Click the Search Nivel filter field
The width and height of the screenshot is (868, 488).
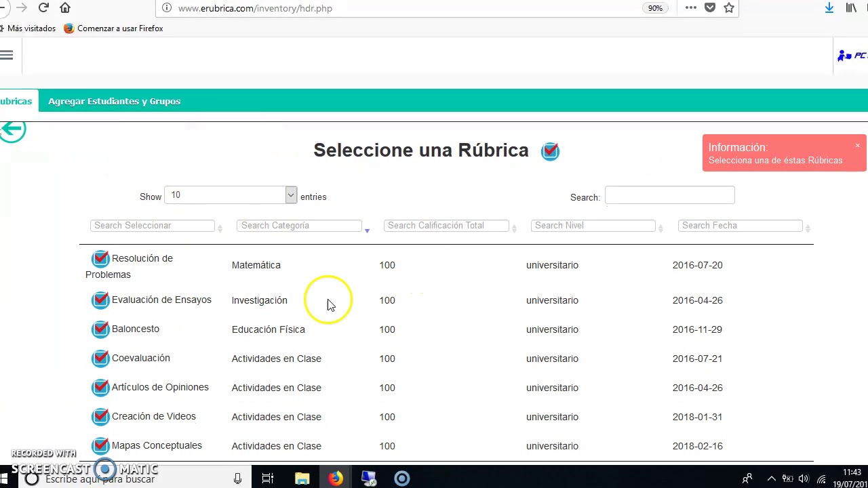tap(593, 225)
